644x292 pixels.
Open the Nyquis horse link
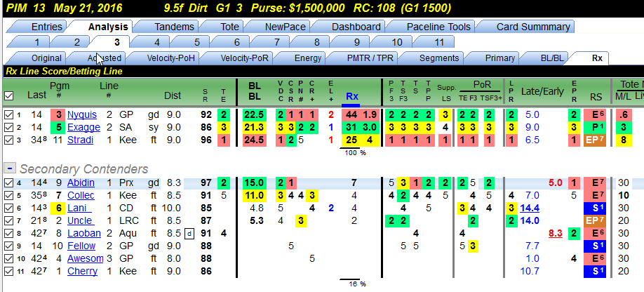pos(82,114)
